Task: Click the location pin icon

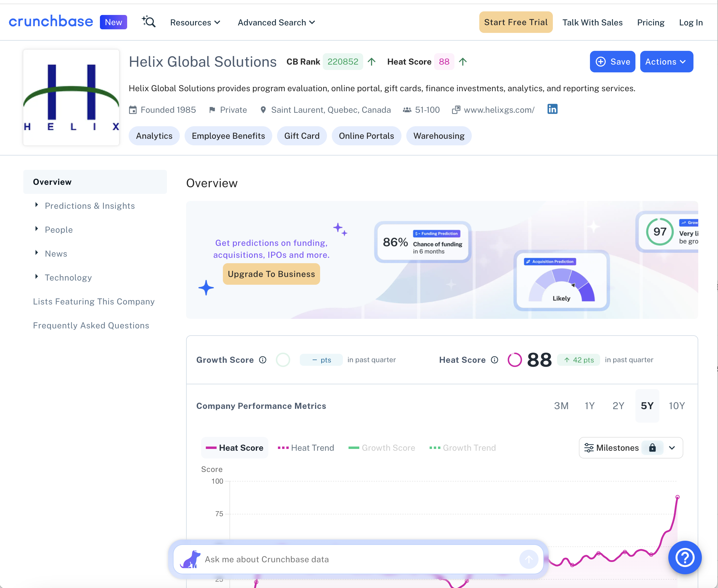Action: [x=263, y=110]
